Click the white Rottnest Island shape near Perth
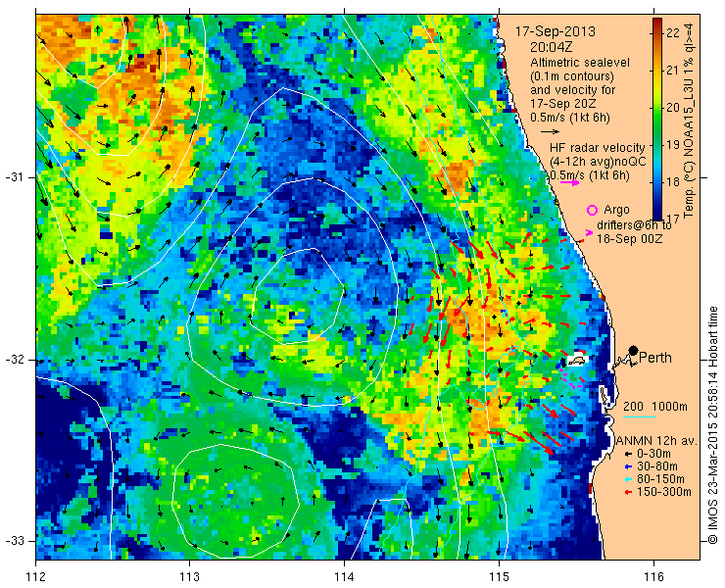Screen dimensions: 725x588 coord(577,359)
